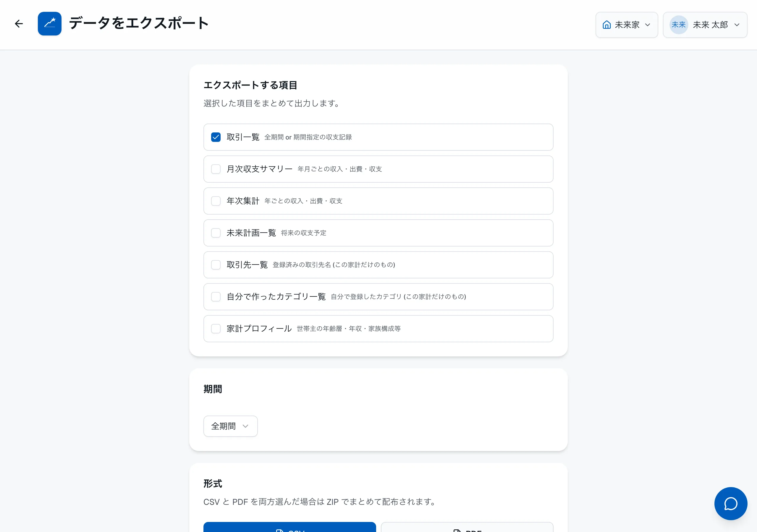The height and width of the screenshot is (532, 757).
Task: Click the 年次集計 label text
Action: pyautogui.click(x=243, y=201)
